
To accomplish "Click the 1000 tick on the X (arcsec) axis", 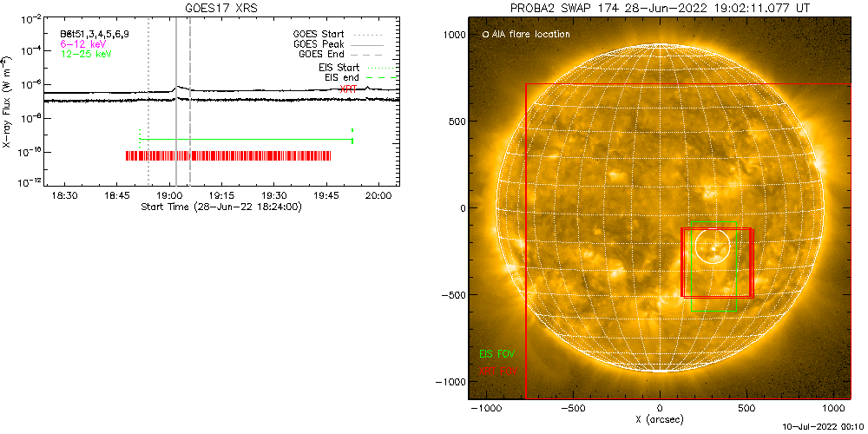I will [833, 409].
